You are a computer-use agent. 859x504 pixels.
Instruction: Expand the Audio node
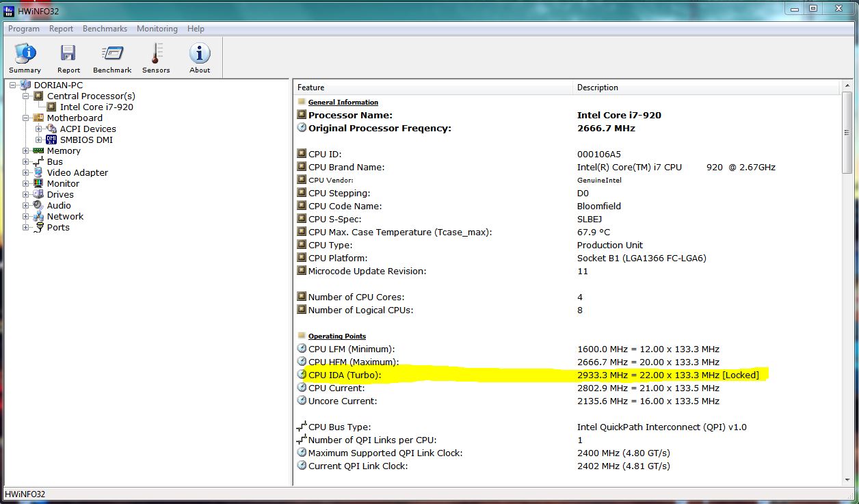point(25,205)
